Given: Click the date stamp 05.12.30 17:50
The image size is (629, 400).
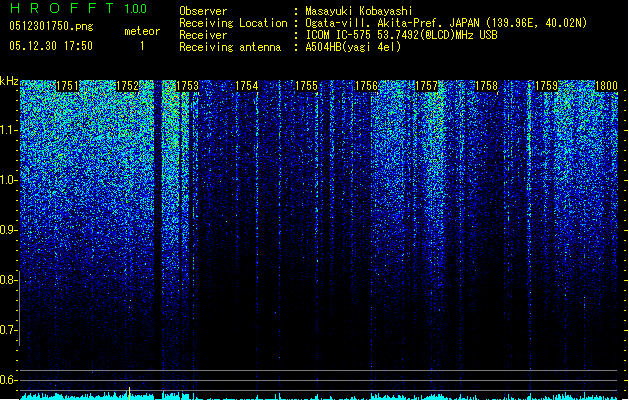Looking at the screenshot, I should [51, 46].
